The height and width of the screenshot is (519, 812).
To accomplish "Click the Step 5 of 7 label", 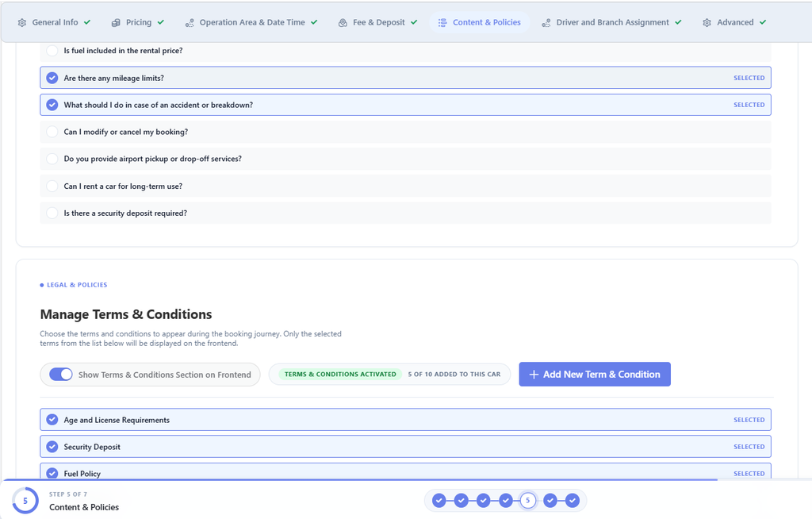I will 68,494.
